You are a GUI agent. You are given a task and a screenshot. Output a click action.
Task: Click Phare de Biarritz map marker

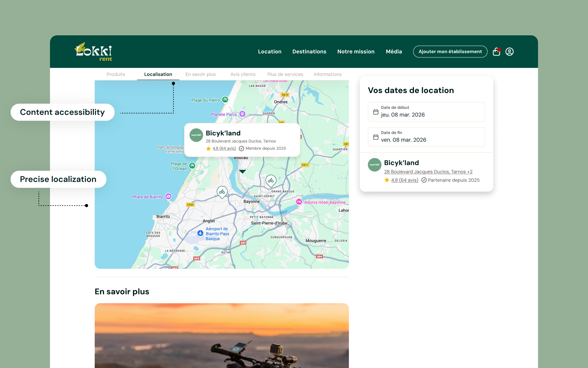168,196
